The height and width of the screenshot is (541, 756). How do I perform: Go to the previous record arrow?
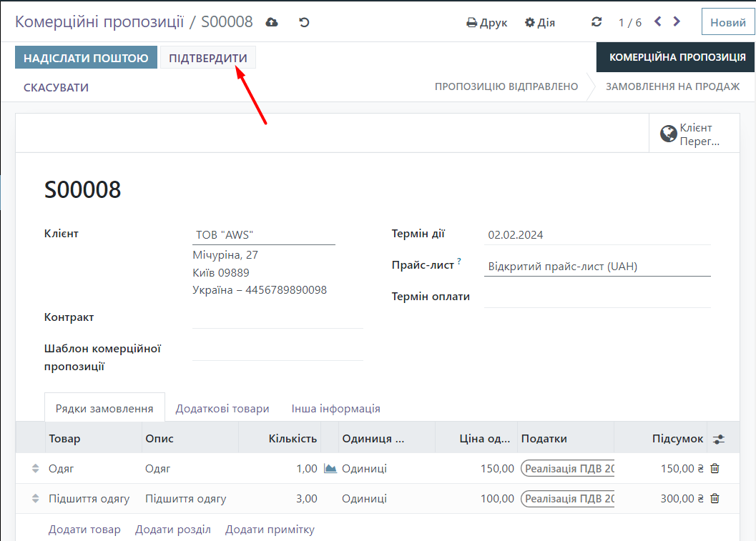coord(658,22)
